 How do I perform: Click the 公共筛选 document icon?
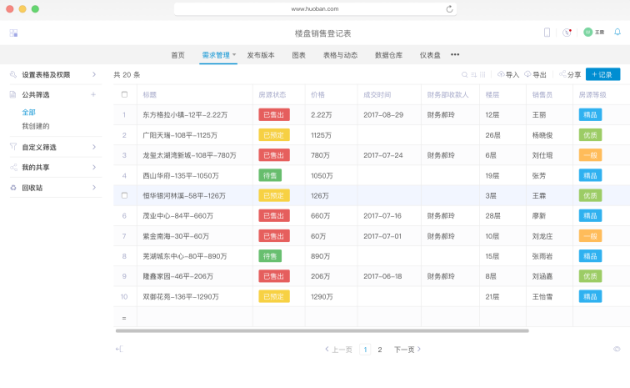point(13,95)
